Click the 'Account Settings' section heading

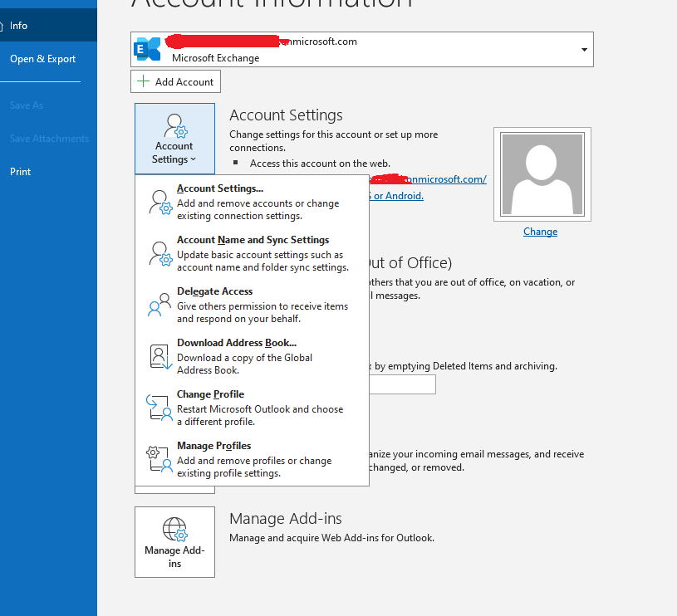(x=286, y=115)
